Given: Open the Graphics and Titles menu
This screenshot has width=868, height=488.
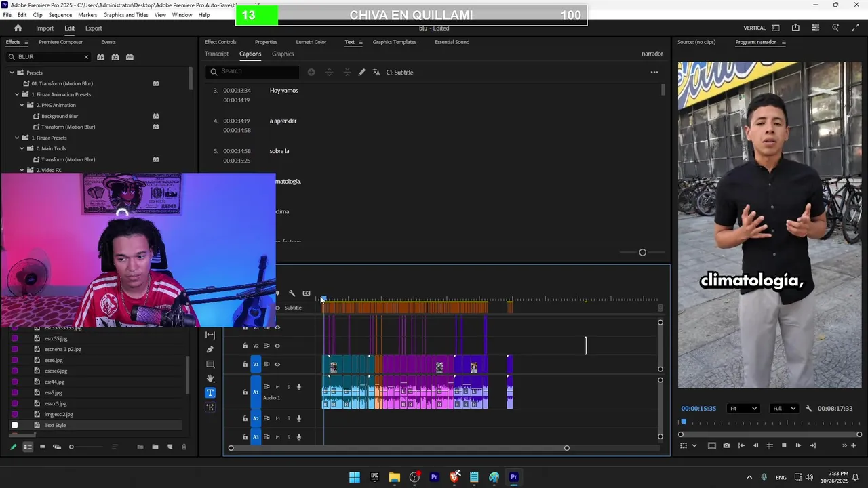Looking at the screenshot, I should [125, 15].
